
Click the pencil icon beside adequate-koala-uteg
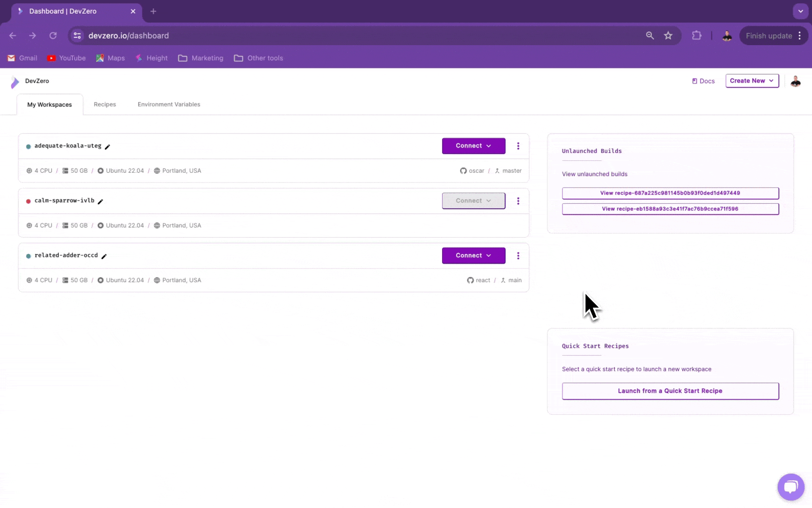point(107,147)
